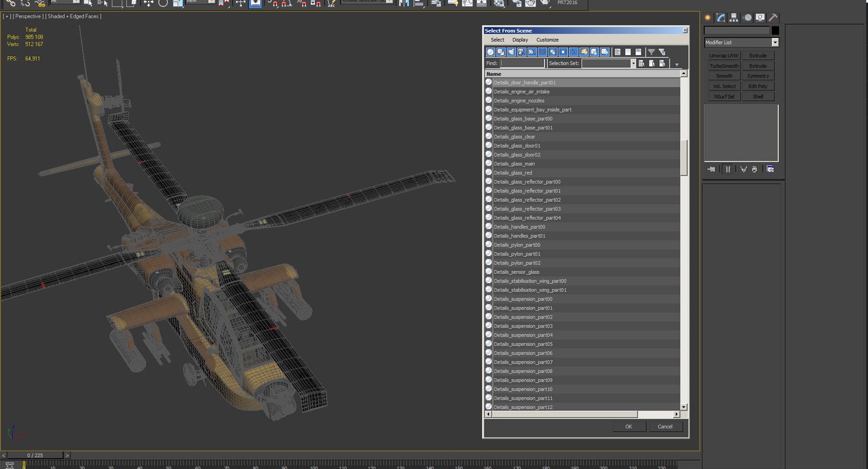
Task: Open the Create Selection Set dropdown in main toolbar
Action: (367, 2)
